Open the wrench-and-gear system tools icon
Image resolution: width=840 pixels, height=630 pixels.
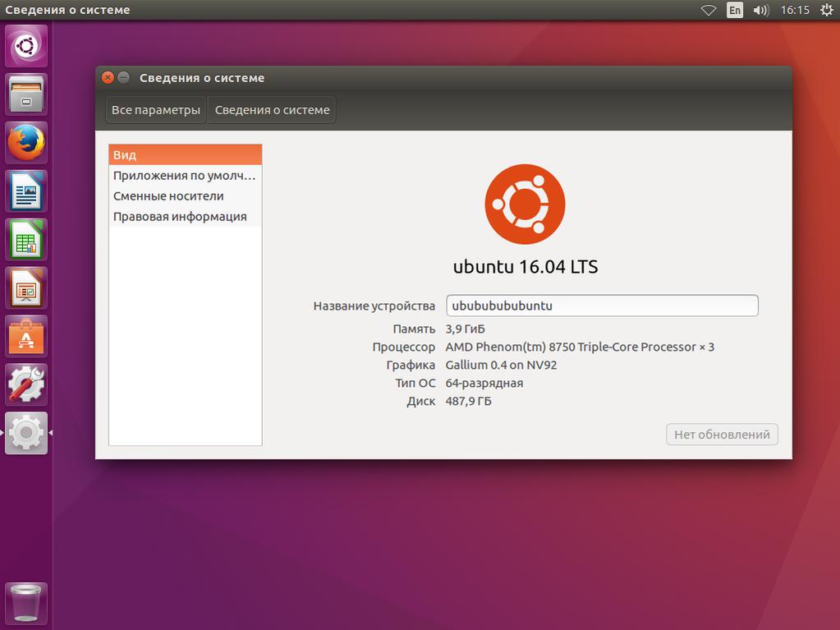click(x=26, y=384)
